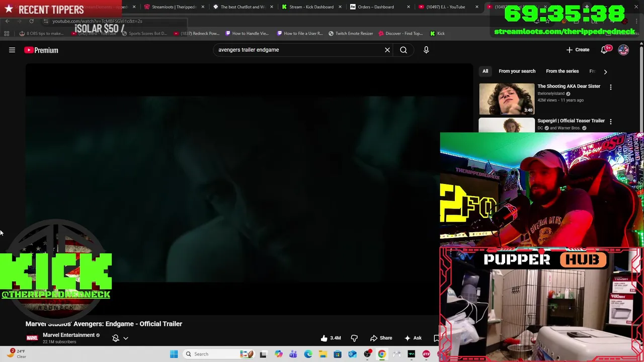Open Microsoft Teams in the taskbar
The width and height of the screenshot is (644, 362).
pos(293,354)
